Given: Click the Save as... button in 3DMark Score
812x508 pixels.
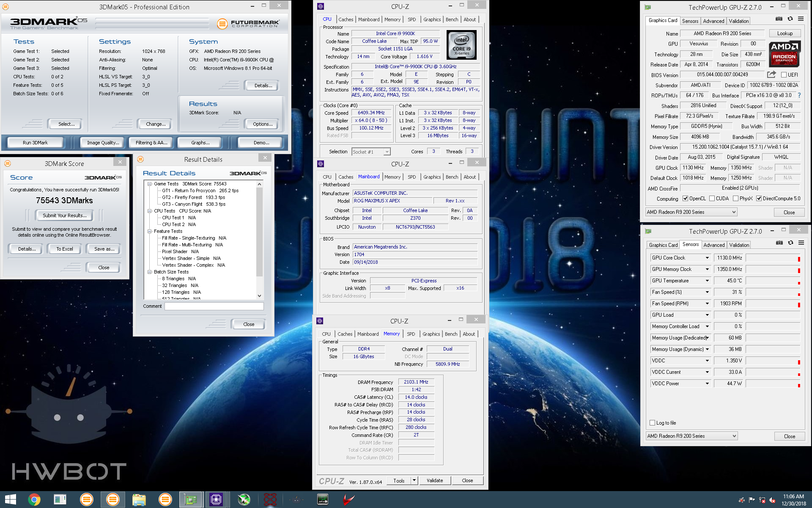Looking at the screenshot, I should tap(104, 249).
